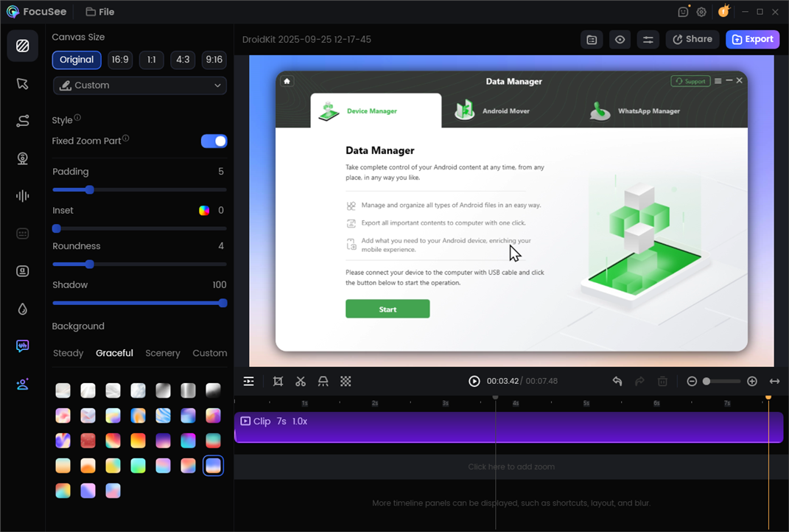Open the audio waveform panel in sidebar

click(22, 195)
